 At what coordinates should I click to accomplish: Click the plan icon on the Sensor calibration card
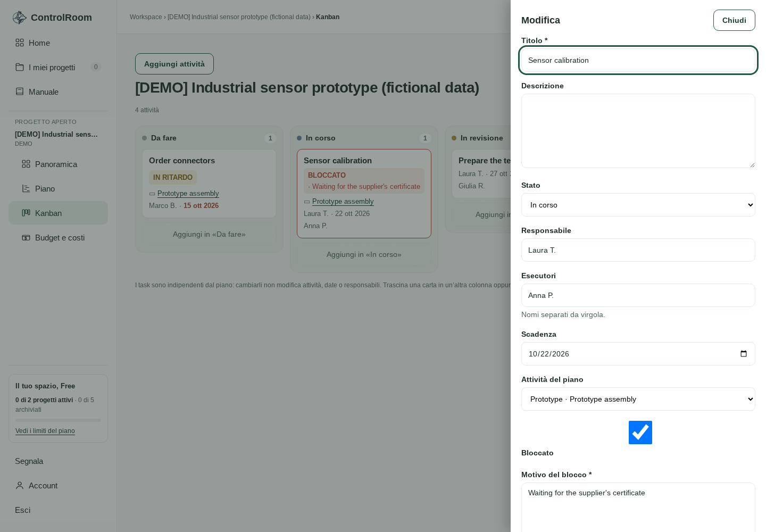coord(307,202)
